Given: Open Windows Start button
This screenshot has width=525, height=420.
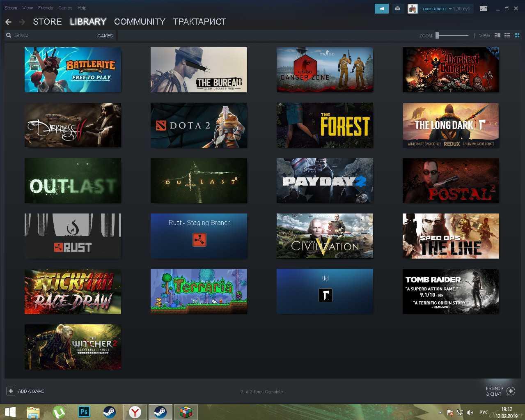Looking at the screenshot, I should (x=10, y=412).
